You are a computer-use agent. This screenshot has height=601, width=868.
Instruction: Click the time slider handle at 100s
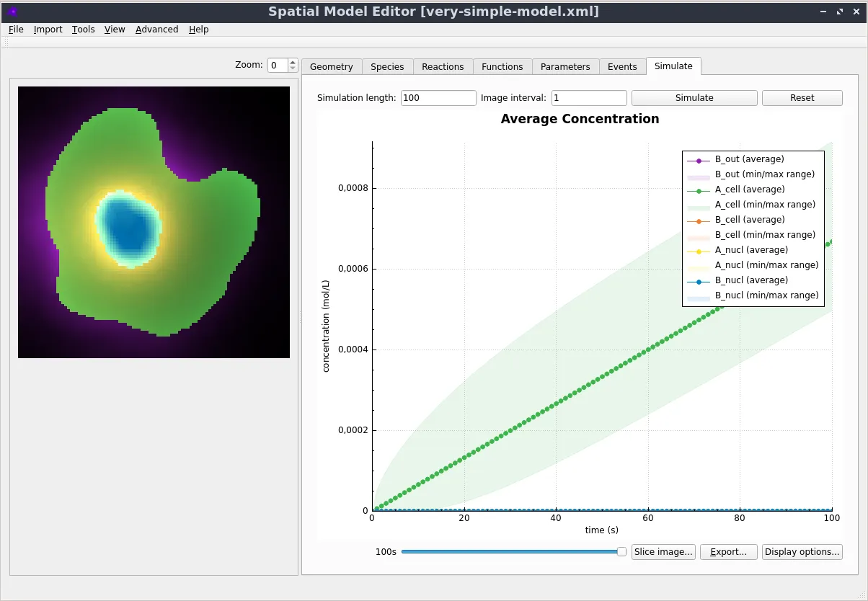[x=622, y=552]
